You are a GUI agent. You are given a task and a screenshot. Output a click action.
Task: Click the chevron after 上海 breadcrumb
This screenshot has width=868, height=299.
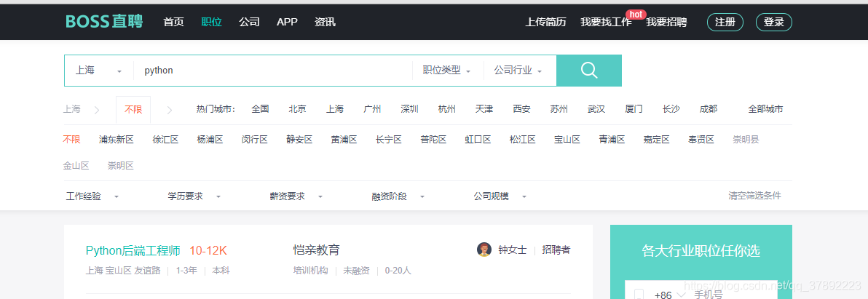pos(97,110)
